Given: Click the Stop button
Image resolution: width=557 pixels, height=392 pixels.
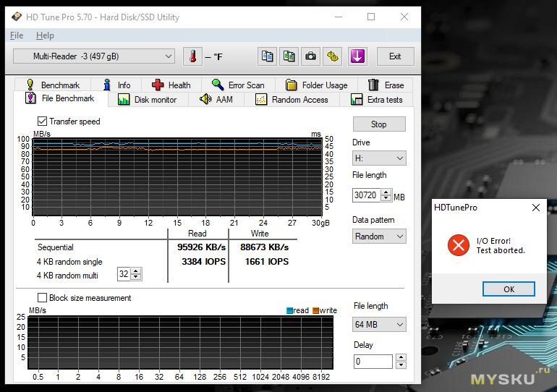Looking at the screenshot, I should point(379,124).
